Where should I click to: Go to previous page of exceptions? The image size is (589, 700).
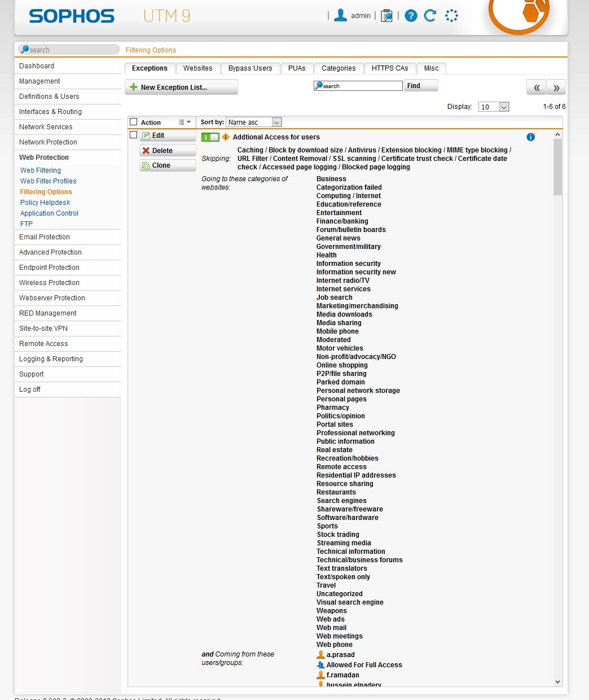coord(536,88)
